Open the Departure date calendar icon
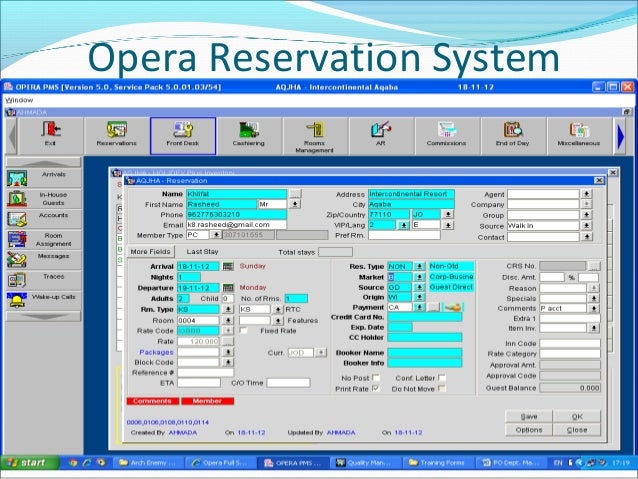Viewport: 638px width, 479px height. point(228,288)
